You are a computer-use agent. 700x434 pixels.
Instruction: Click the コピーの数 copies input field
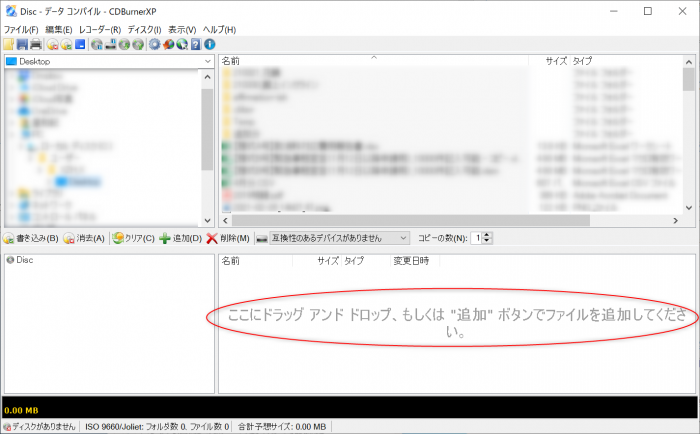tap(476, 238)
